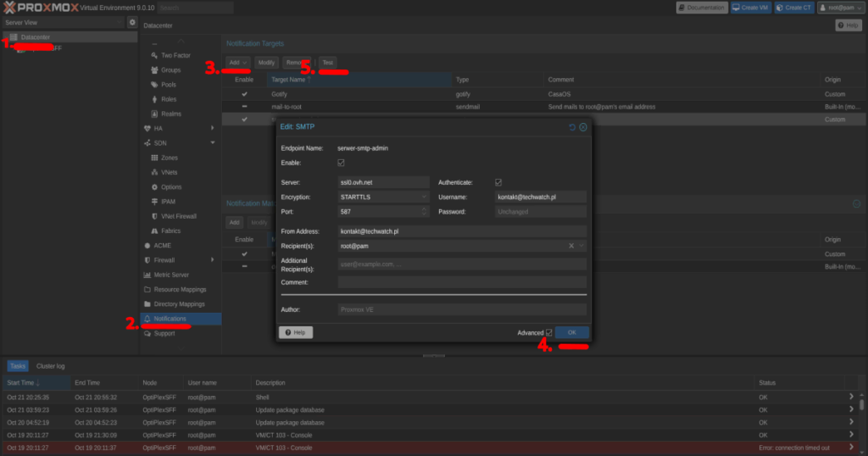Image resolution: width=868 pixels, height=456 pixels.
Task: Clear the root@pam recipient with the X icon
Action: tap(571, 246)
